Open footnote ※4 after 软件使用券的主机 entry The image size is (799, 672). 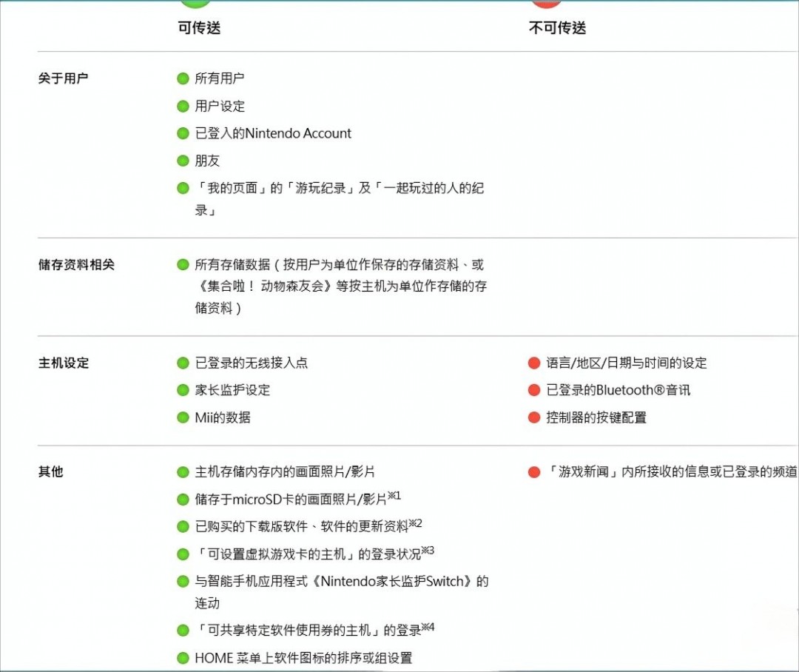[428, 628]
